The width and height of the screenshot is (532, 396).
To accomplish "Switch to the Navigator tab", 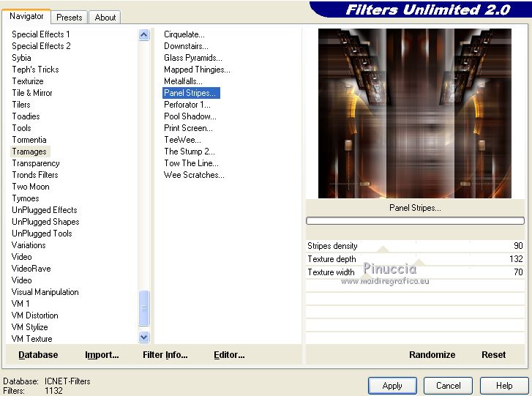I will (x=26, y=16).
